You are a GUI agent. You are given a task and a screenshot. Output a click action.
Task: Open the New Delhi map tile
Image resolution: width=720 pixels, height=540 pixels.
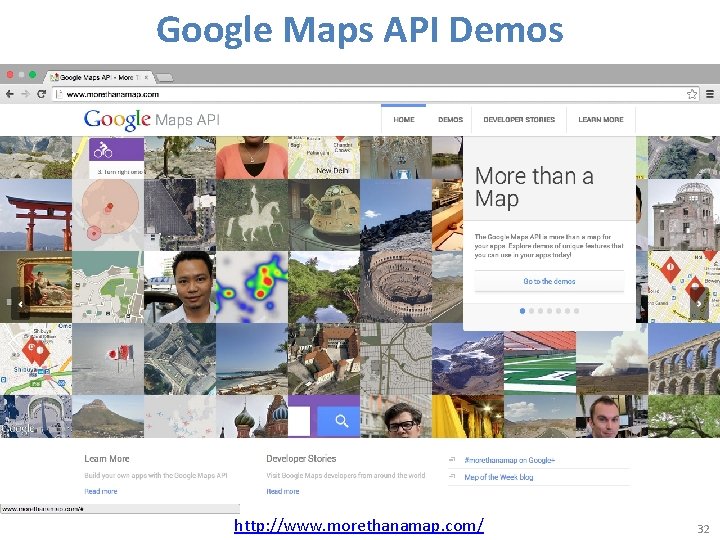[x=324, y=158]
